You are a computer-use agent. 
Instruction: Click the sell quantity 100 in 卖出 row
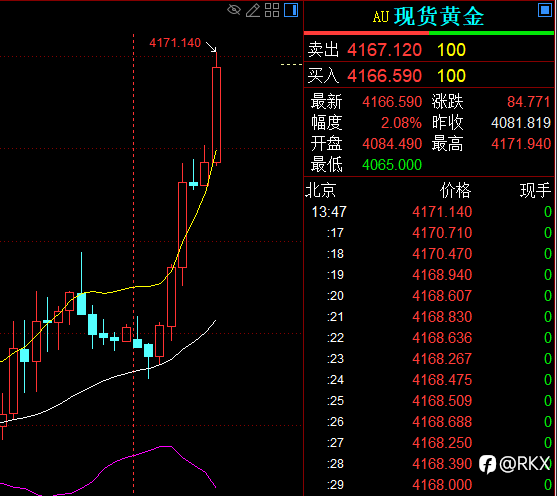point(451,50)
